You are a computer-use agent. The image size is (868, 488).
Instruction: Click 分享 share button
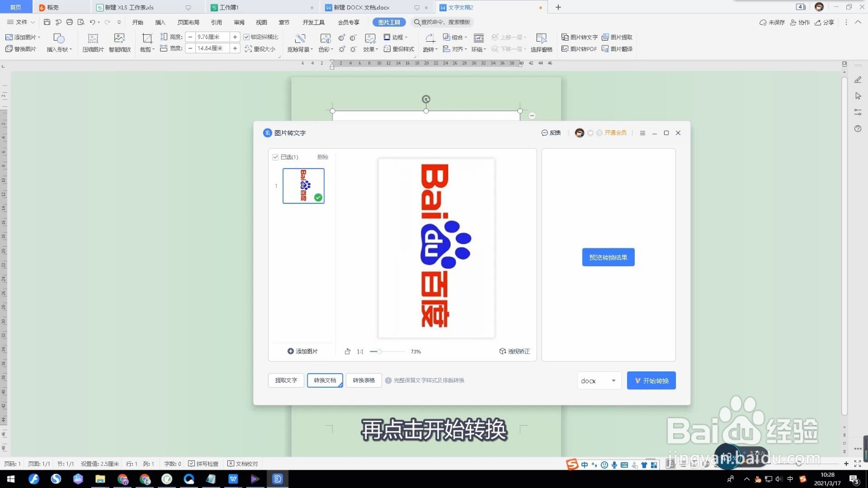tap(825, 22)
